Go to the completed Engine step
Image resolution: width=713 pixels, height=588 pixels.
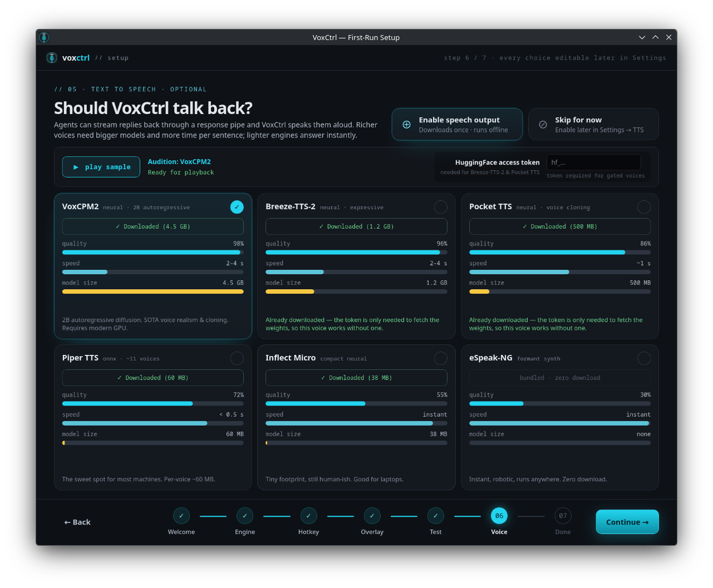point(245,516)
